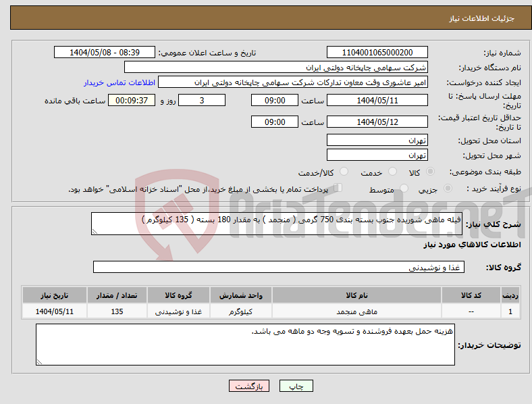Click the ماهی منجمد cell in table
The height and width of the screenshot is (404, 532).
click(356, 311)
